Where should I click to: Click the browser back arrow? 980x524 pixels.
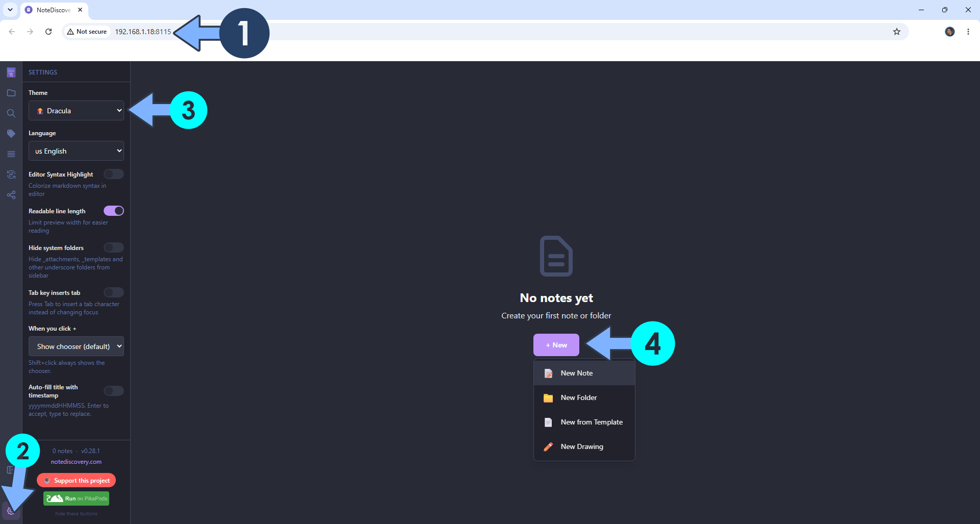tap(12, 32)
